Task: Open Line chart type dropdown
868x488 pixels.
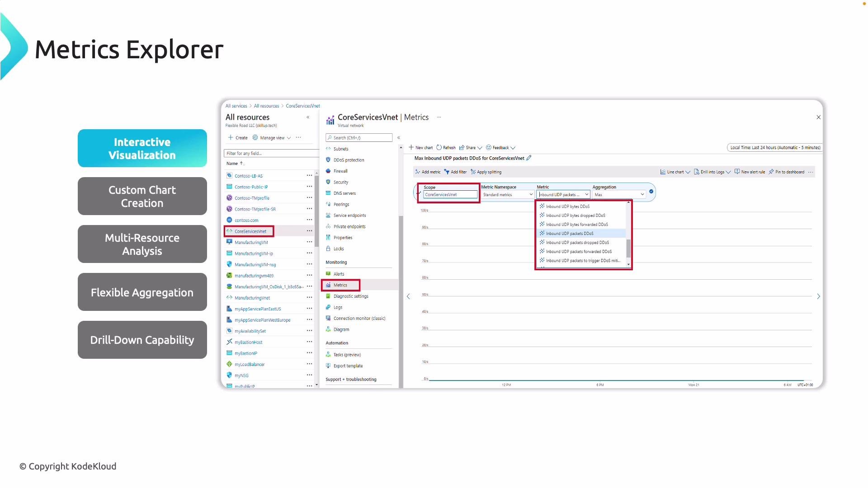Action: [675, 172]
